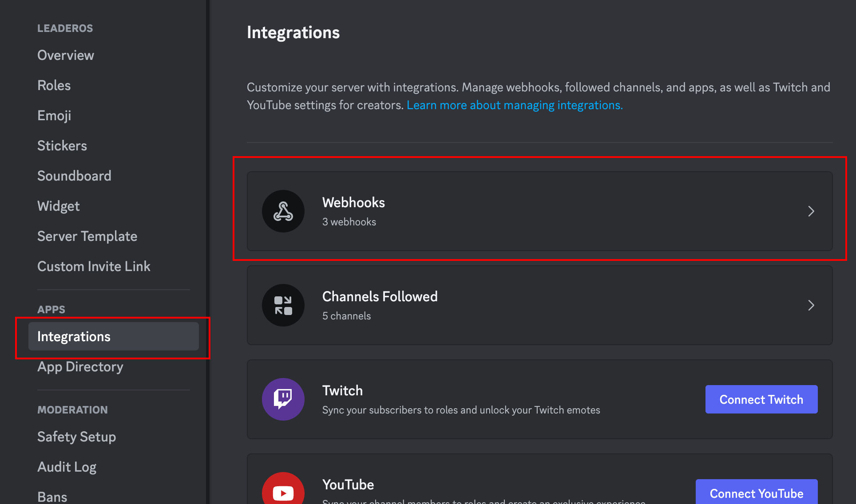Click the red YouTube logo icon
856x504 pixels.
tap(283, 490)
